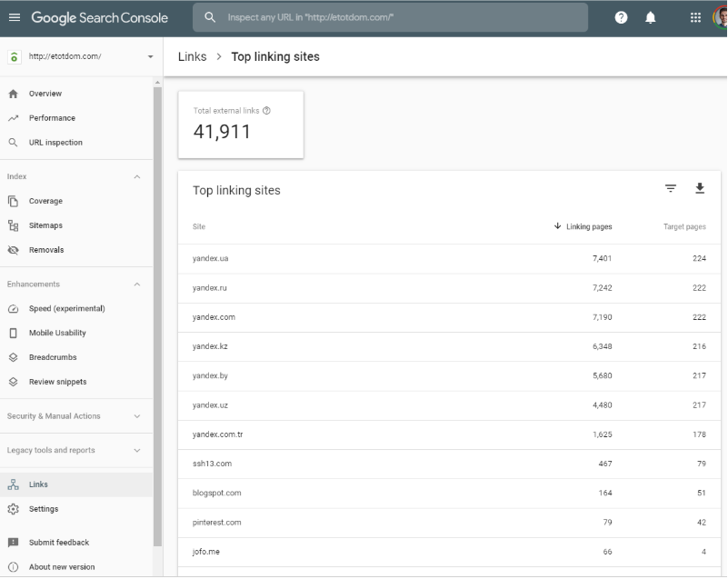The width and height of the screenshot is (728, 579).
Task: Collapse the Enhancements section
Action: click(x=137, y=285)
